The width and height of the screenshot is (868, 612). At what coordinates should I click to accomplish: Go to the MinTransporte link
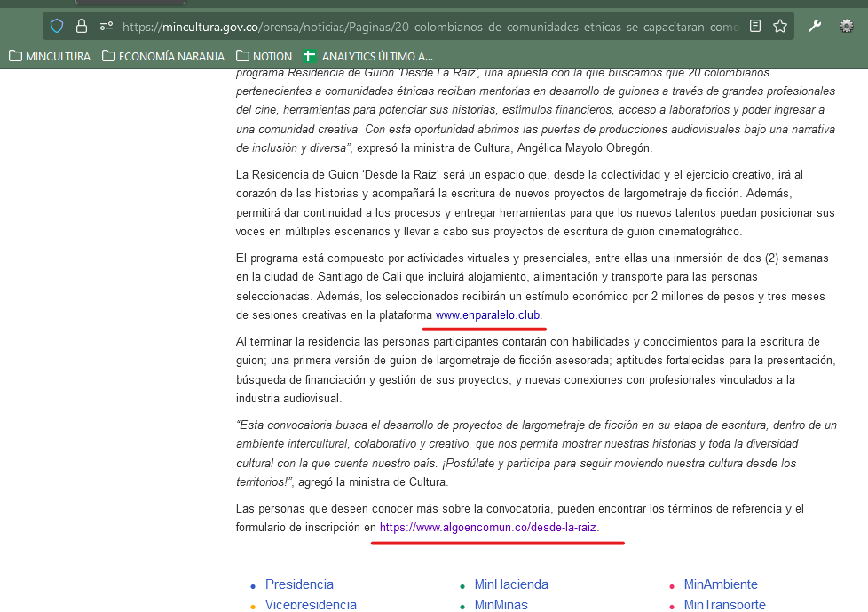724,604
